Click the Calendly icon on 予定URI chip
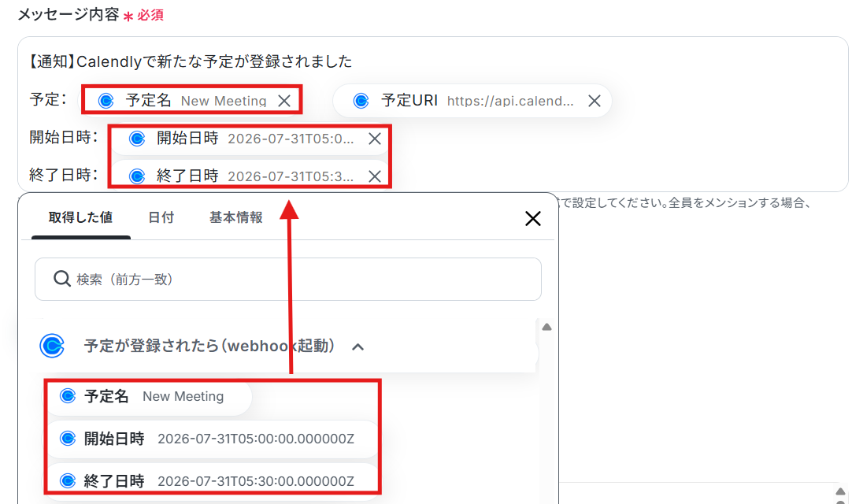Image resolution: width=852 pixels, height=504 pixels. tap(361, 101)
